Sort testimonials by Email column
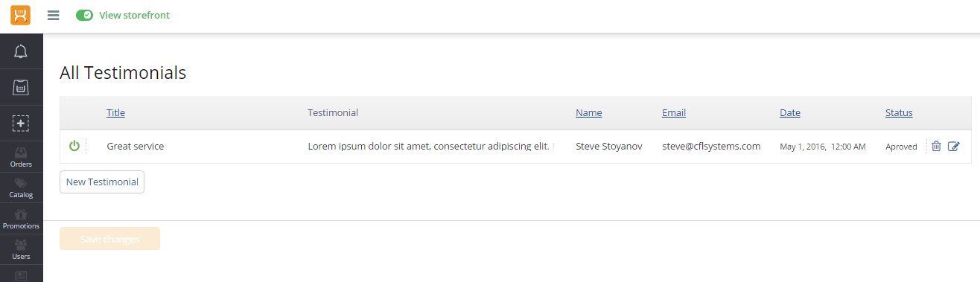 pyautogui.click(x=674, y=113)
